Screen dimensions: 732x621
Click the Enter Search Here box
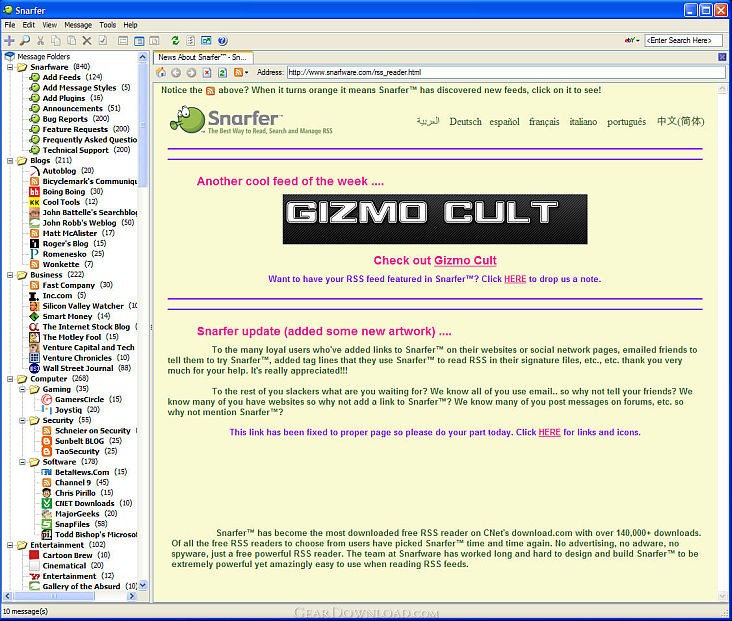pyautogui.click(x=683, y=41)
